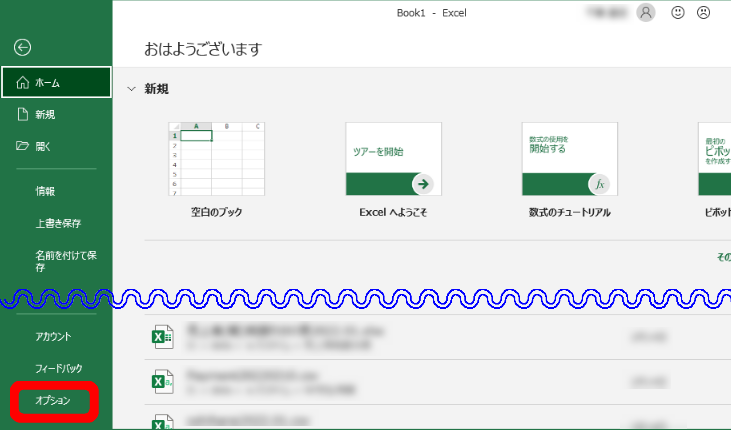The width and height of the screenshot is (731, 430).
Task: Choose 上書き保存 in the sidebar
Action: 58,223
